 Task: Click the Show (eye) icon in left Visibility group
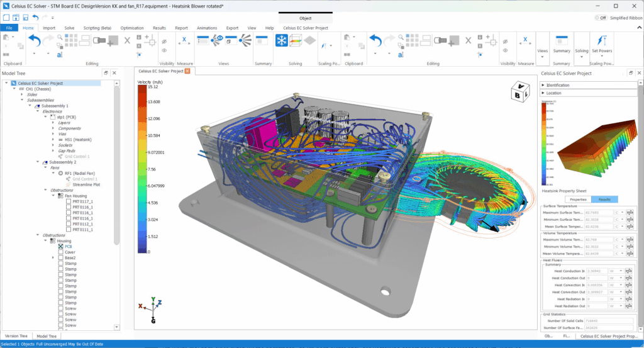[x=164, y=50]
